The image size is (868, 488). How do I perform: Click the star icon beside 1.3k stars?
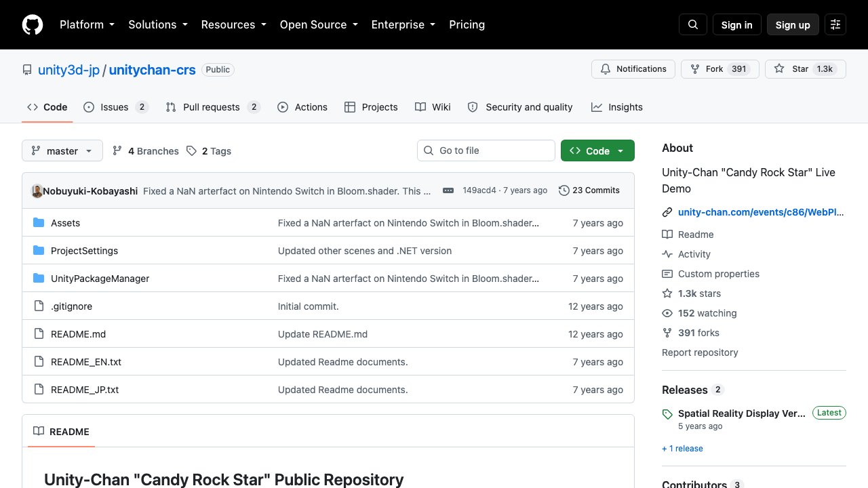(667, 293)
